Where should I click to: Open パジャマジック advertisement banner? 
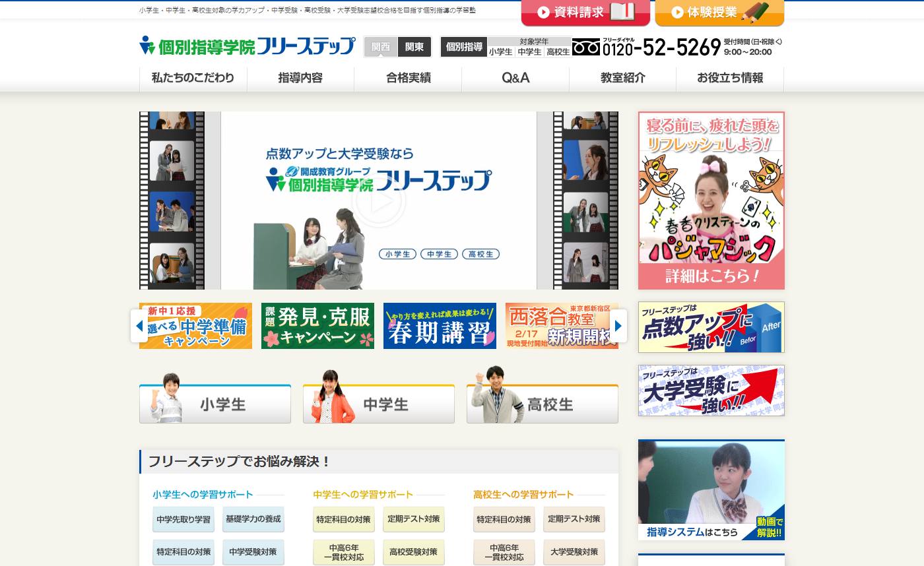(711, 201)
